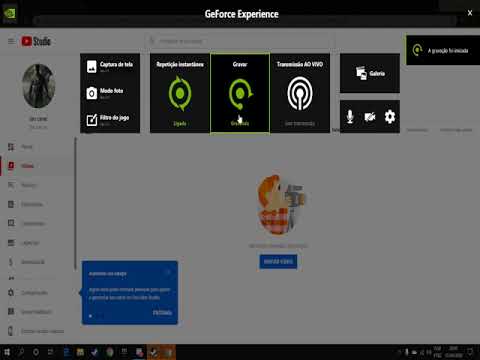Open YouTube Studio hamburger menu

tap(11, 41)
